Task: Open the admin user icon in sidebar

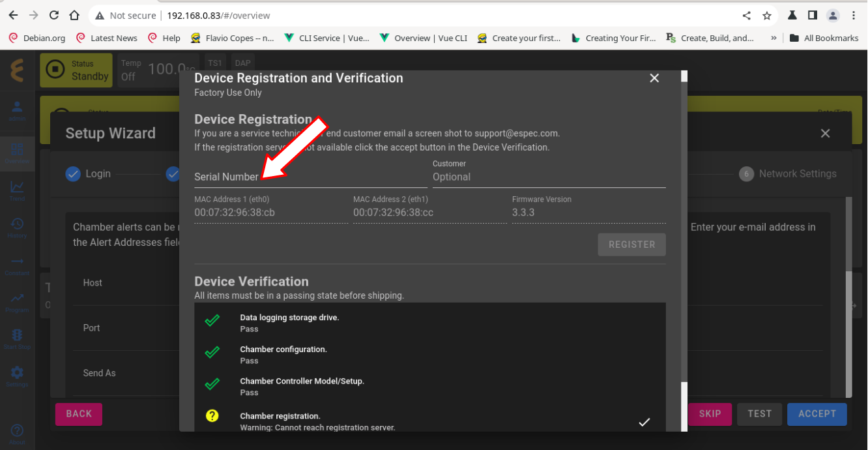Action: pos(17,110)
